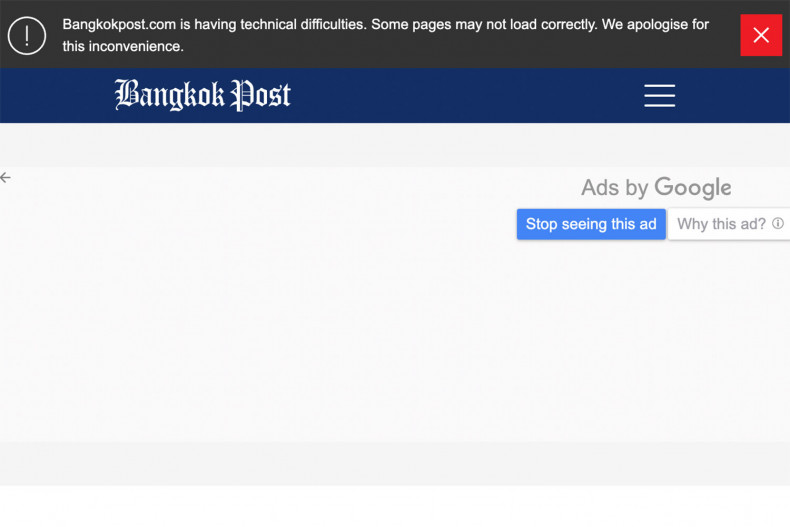This screenshot has width=790, height=527.
Task: Open the Why this ad? explanation
Action: [x=721, y=224]
